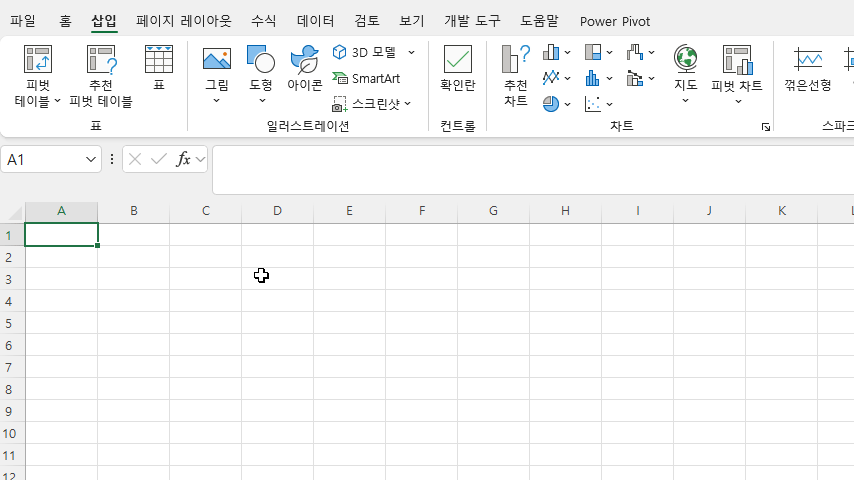Open the Name Box dropdown arrow
This screenshot has height=480, width=854.
[90, 159]
